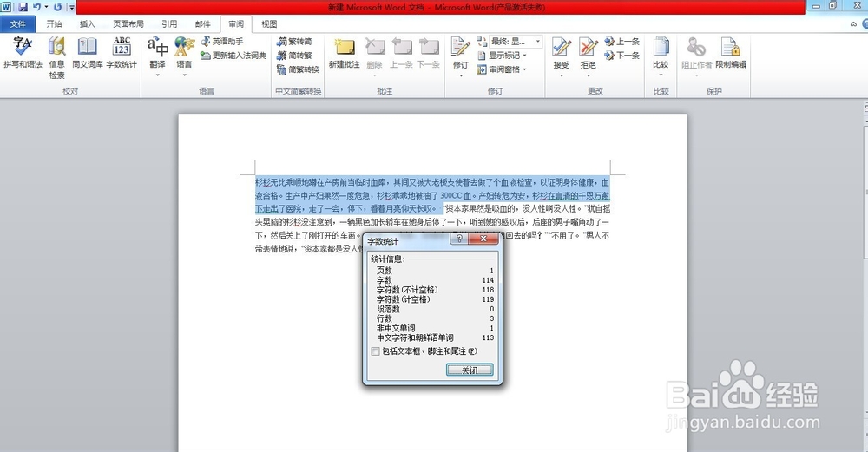Close the Word Count dialog with the red X
The image size is (868, 452).
click(x=483, y=239)
